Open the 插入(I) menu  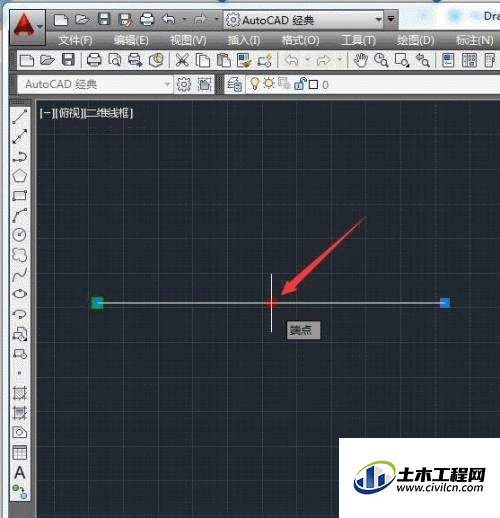coord(244,41)
